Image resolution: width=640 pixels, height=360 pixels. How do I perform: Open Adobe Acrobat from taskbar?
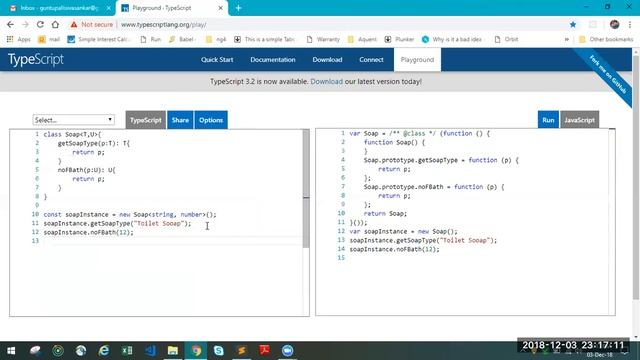264,351
